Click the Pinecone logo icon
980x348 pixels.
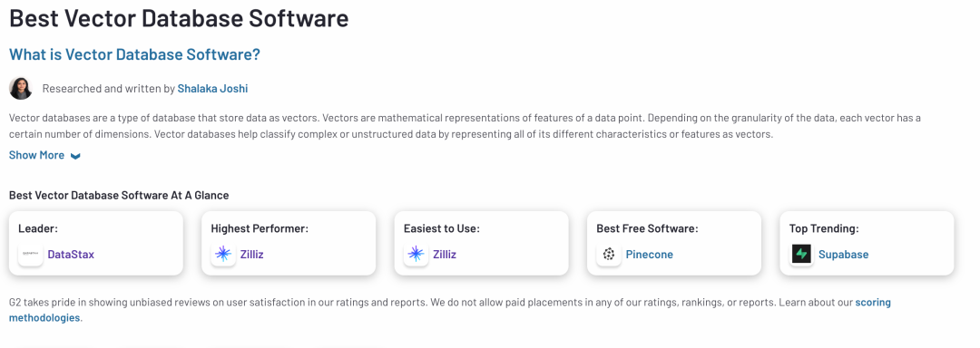pos(609,255)
